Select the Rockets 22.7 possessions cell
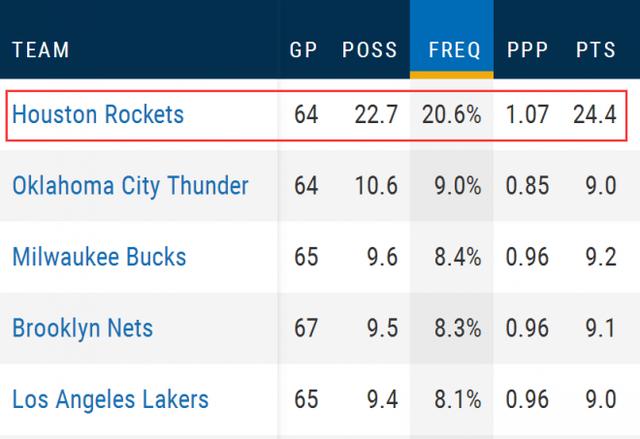The height and width of the screenshot is (439, 640). tap(376, 114)
